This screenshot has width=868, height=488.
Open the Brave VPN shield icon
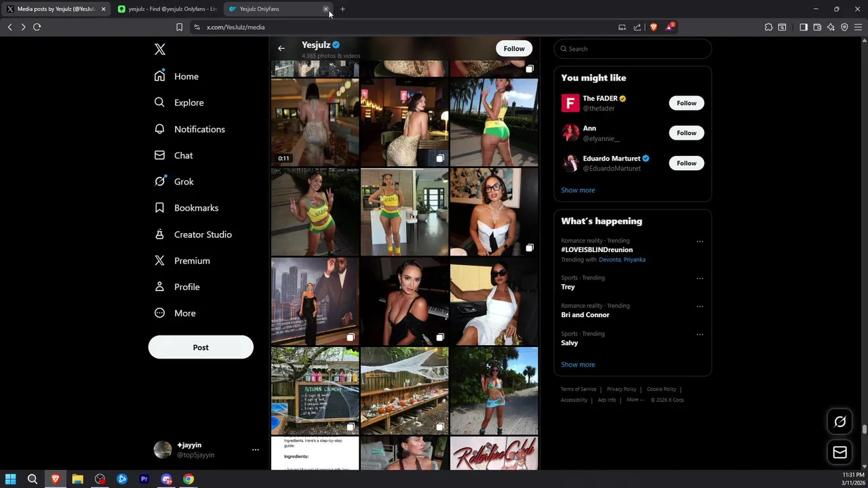click(x=844, y=27)
